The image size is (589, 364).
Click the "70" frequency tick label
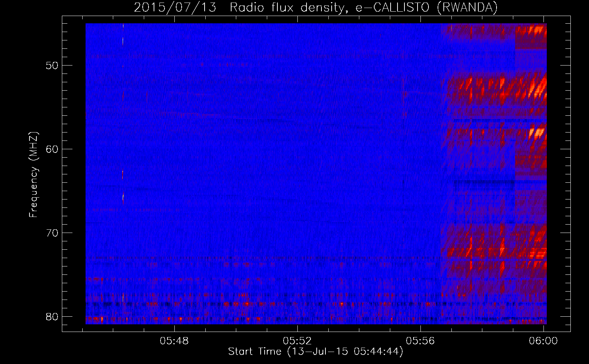tap(52, 233)
